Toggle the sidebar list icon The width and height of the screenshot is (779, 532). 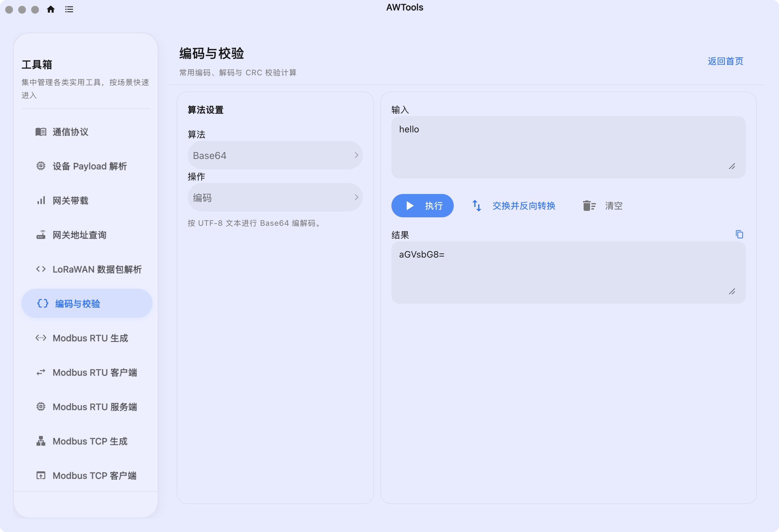coord(69,9)
